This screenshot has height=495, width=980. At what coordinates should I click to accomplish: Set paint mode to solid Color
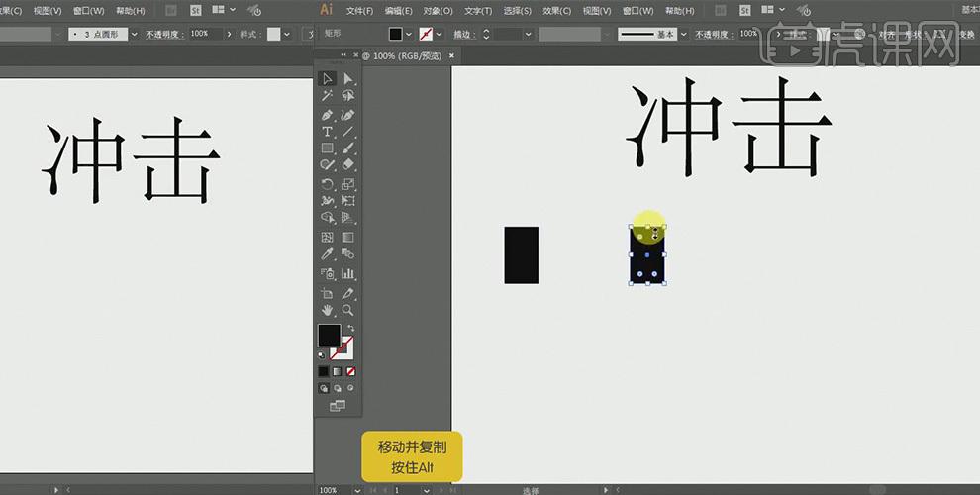323,371
